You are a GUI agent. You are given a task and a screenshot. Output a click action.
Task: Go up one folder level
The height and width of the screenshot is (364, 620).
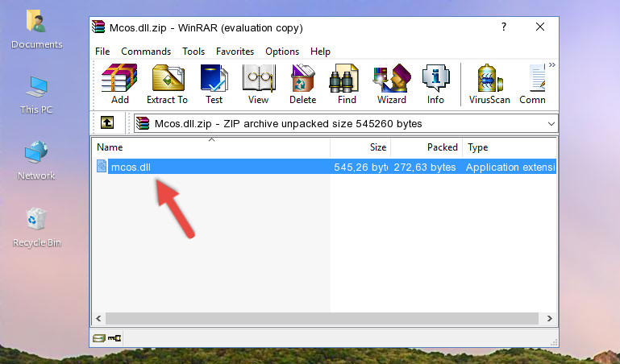tap(107, 122)
